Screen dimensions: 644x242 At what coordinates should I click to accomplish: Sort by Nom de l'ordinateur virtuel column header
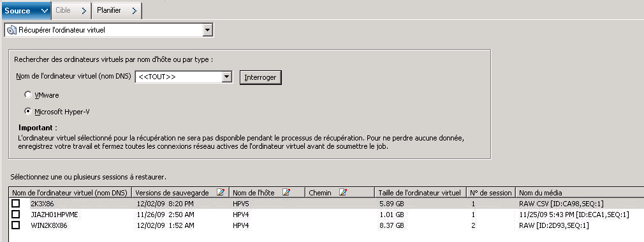coord(70,193)
